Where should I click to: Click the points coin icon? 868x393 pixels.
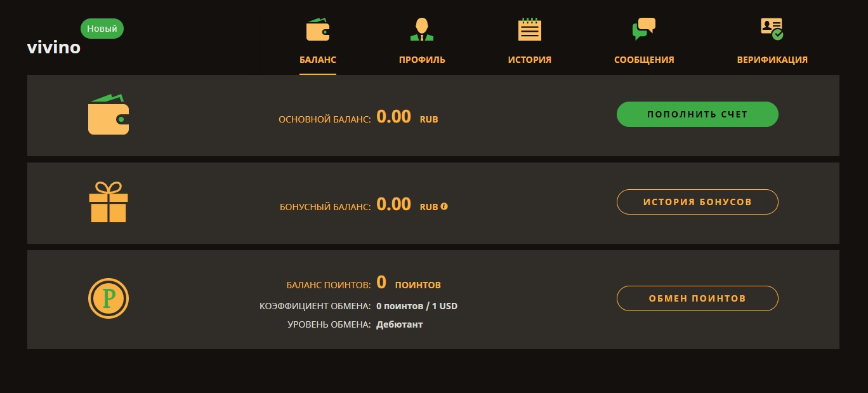point(109,298)
